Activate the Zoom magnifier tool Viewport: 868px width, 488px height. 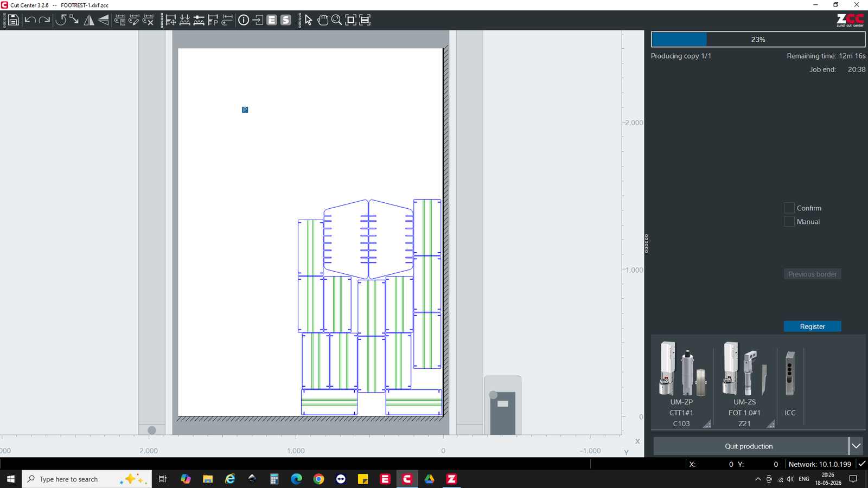(336, 20)
